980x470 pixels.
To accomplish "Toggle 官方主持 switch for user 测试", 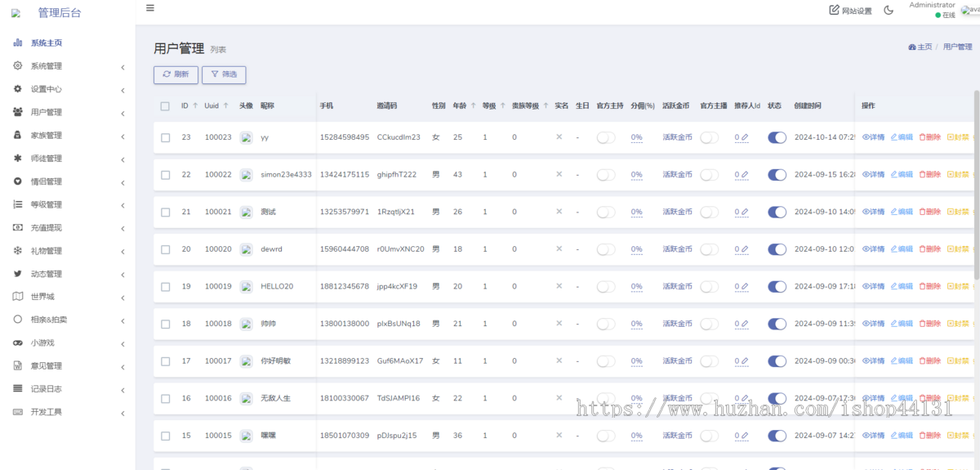I will coord(606,212).
